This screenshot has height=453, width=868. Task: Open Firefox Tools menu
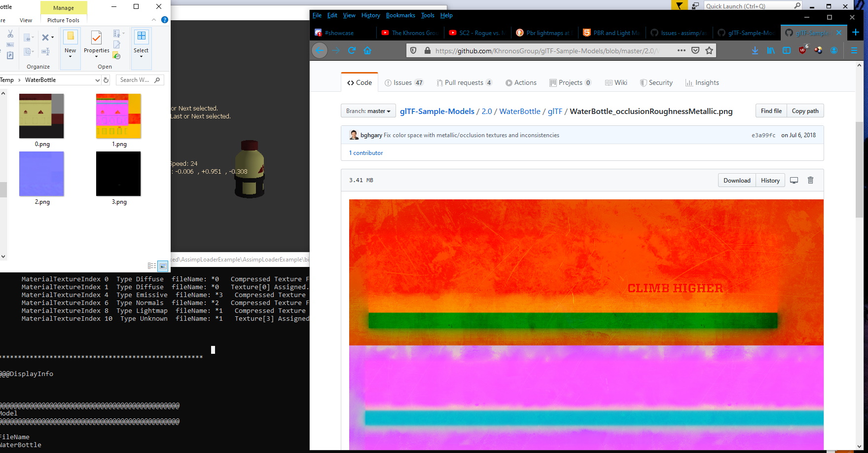[428, 15]
